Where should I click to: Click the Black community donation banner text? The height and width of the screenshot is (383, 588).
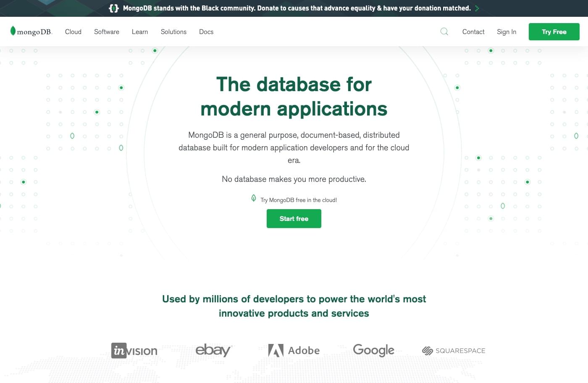[x=297, y=8]
